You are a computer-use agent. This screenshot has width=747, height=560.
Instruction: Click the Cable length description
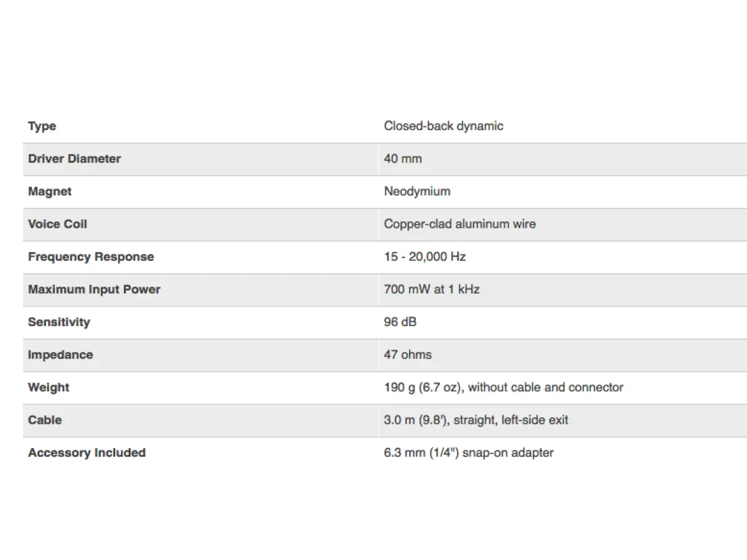(476, 420)
